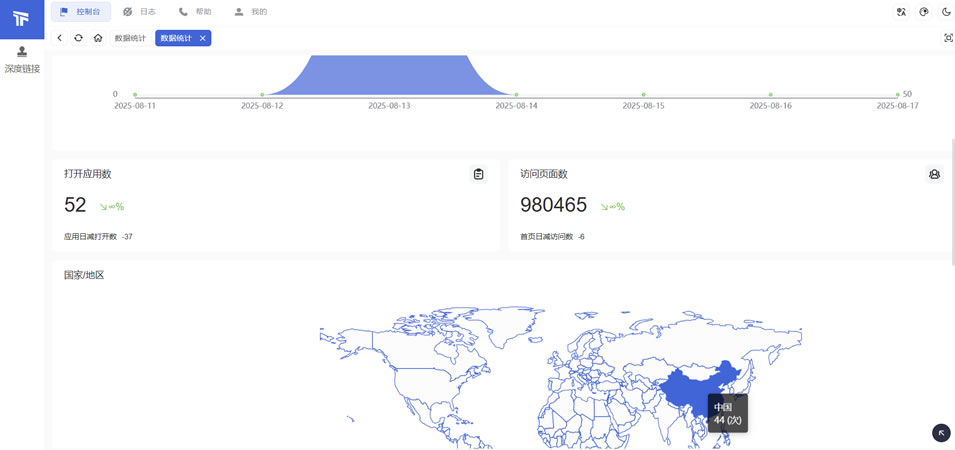Screen dimensions: 955x450
Task: Open the theme color palette icon
Action: pos(924,12)
